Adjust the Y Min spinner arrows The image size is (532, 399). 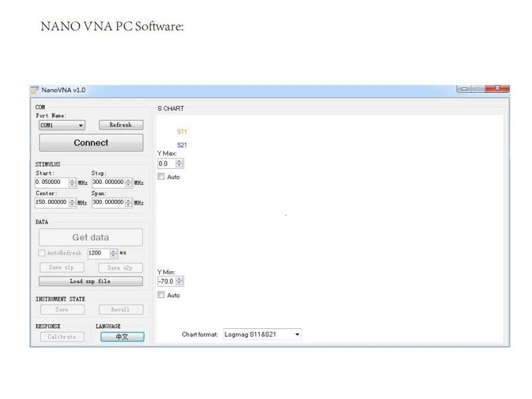180,282
